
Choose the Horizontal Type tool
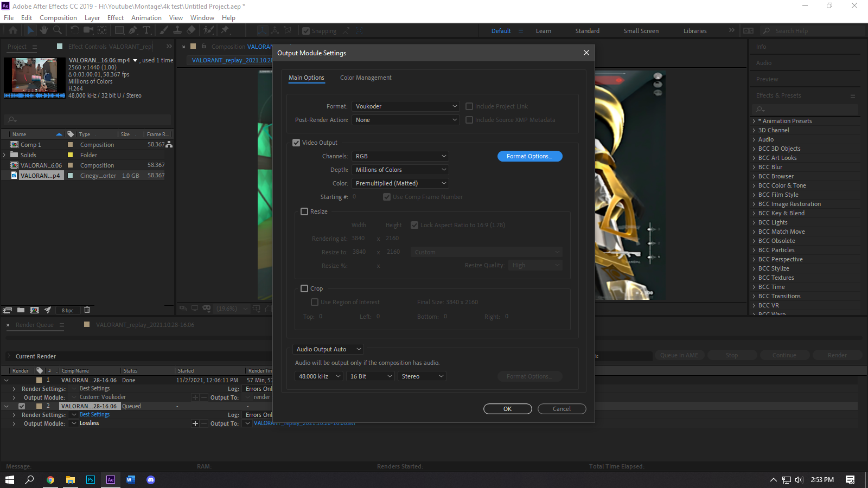point(146,30)
